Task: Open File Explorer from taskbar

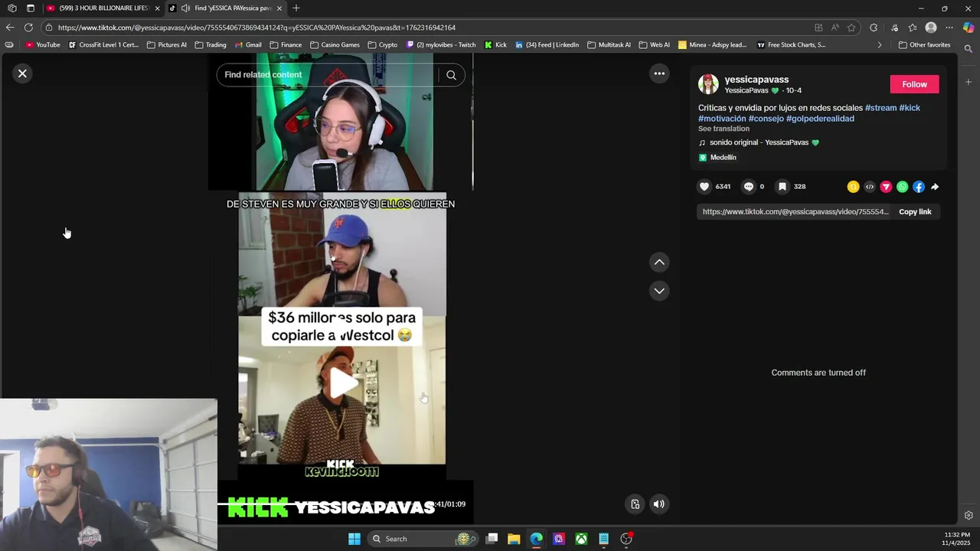Action: click(514, 539)
